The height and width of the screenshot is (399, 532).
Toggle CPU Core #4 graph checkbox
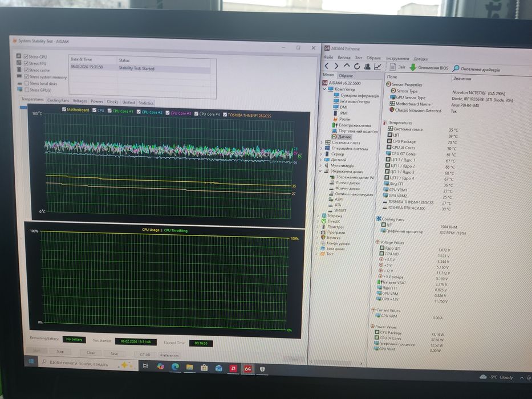point(197,113)
